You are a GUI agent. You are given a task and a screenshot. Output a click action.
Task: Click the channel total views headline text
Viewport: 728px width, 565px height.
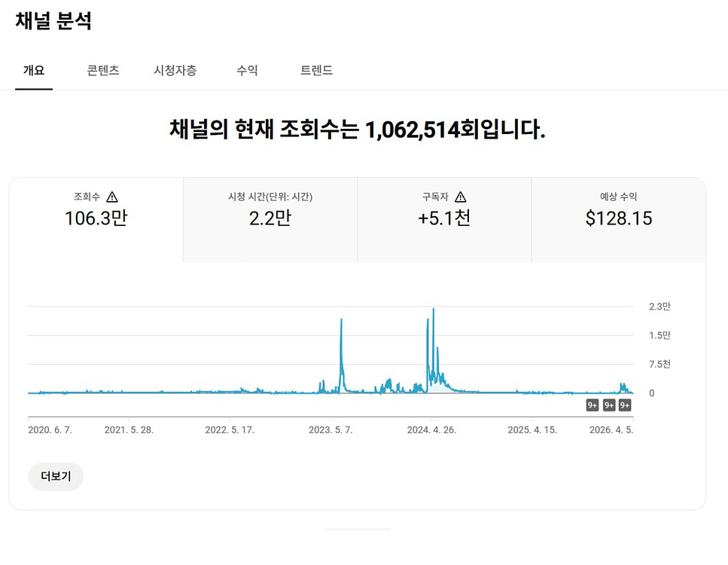[357, 130]
